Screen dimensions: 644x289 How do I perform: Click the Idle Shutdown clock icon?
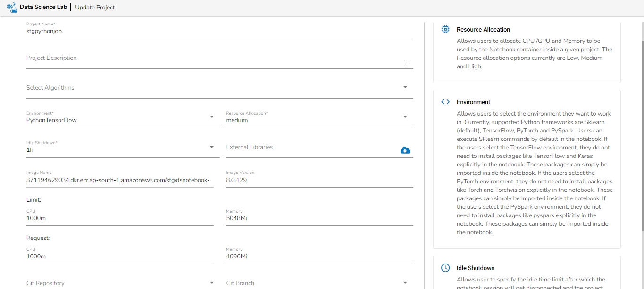445,268
